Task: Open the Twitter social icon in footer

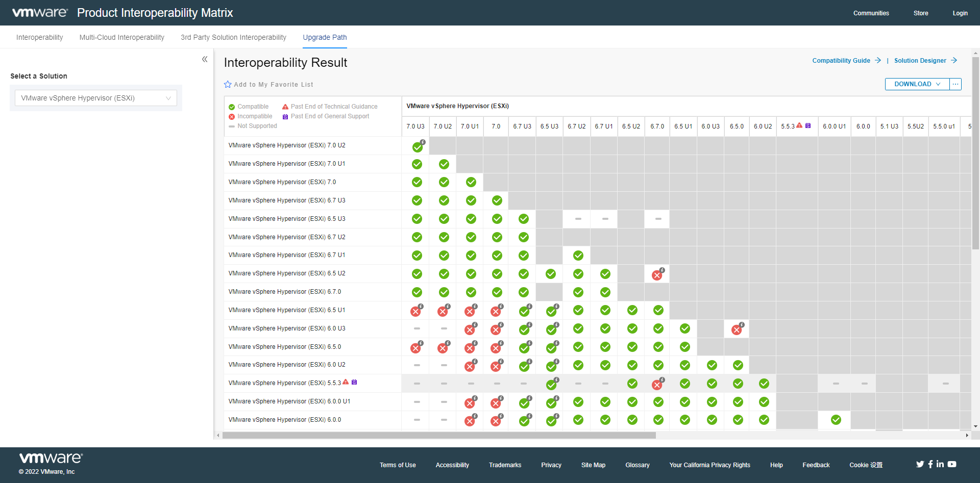Action: tap(920, 464)
